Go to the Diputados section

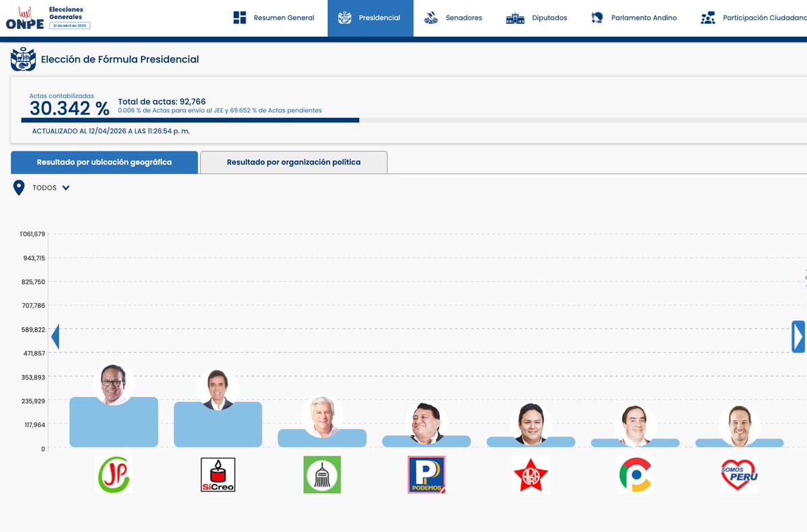point(537,18)
